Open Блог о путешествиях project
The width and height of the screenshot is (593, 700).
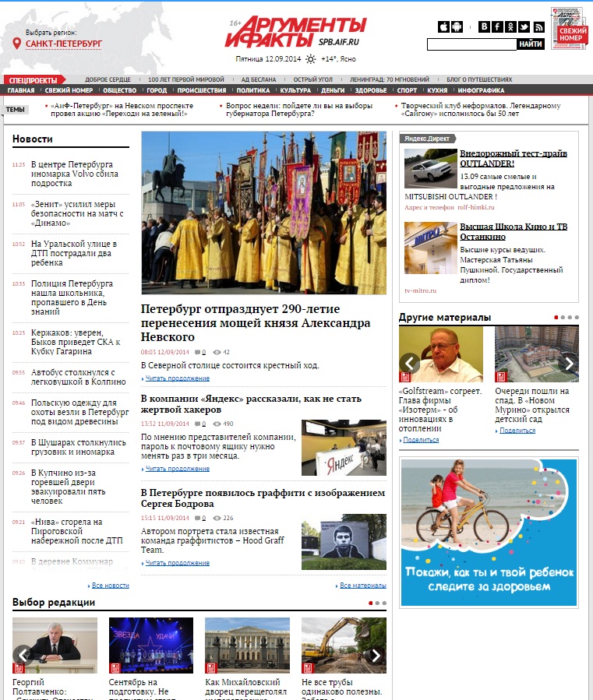(x=479, y=79)
